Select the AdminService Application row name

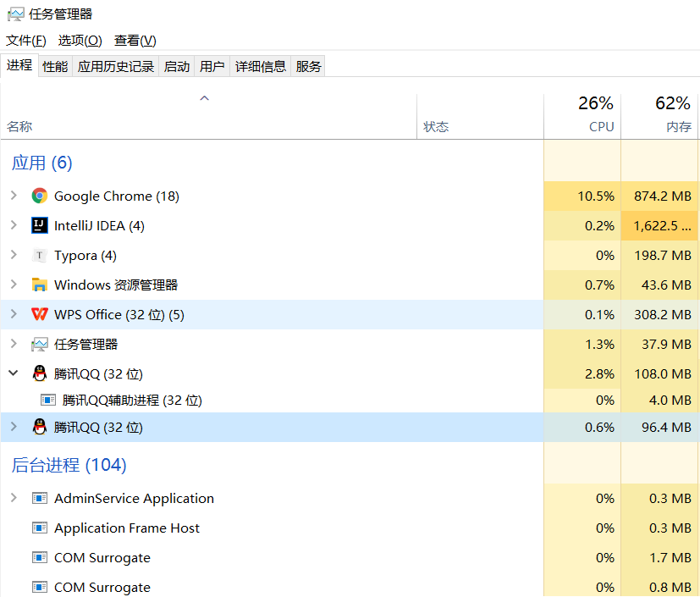click(134, 498)
